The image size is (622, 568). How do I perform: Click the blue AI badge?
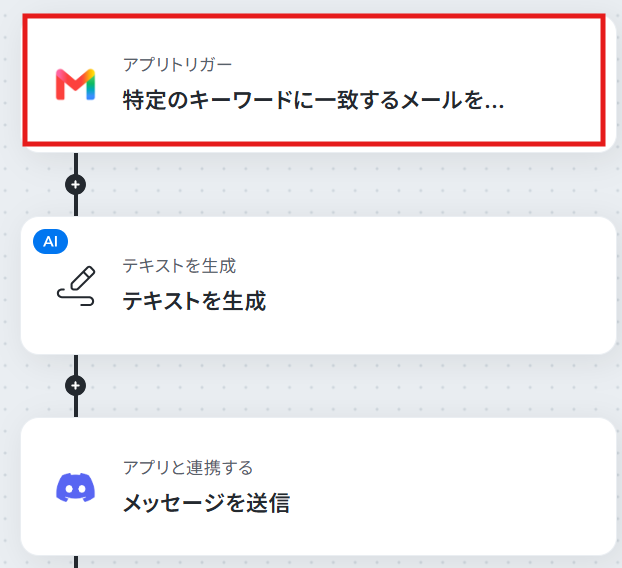[x=50, y=241]
